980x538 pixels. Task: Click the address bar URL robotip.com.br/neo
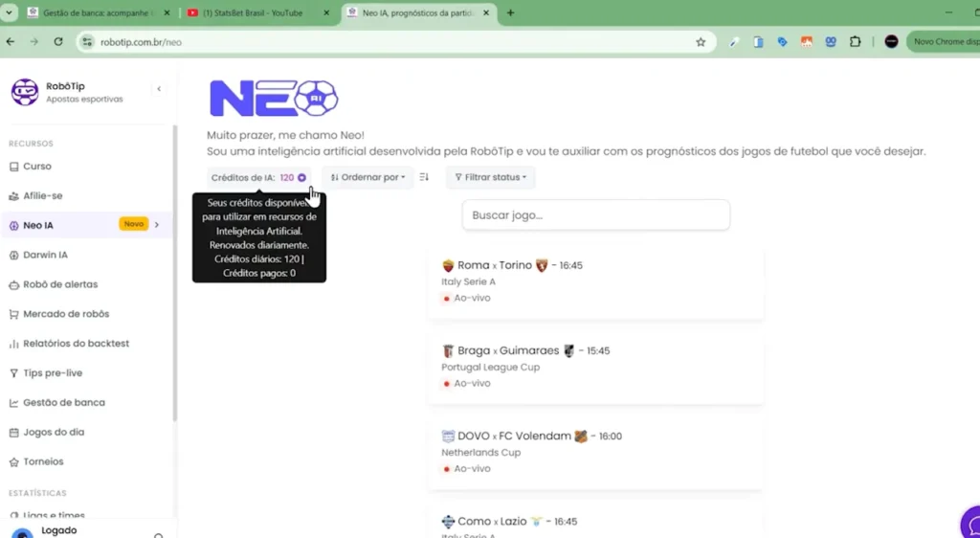(x=142, y=42)
